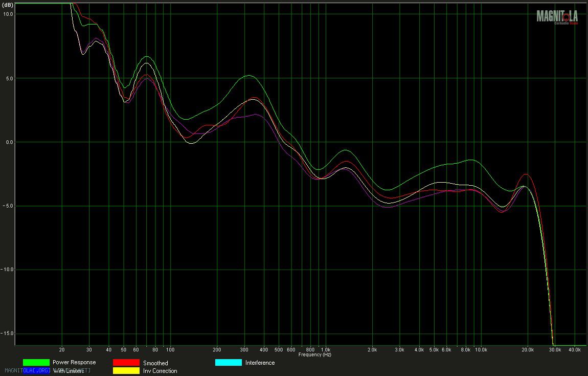Click the 0.0 dB axis value

click(x=9, y=142)
